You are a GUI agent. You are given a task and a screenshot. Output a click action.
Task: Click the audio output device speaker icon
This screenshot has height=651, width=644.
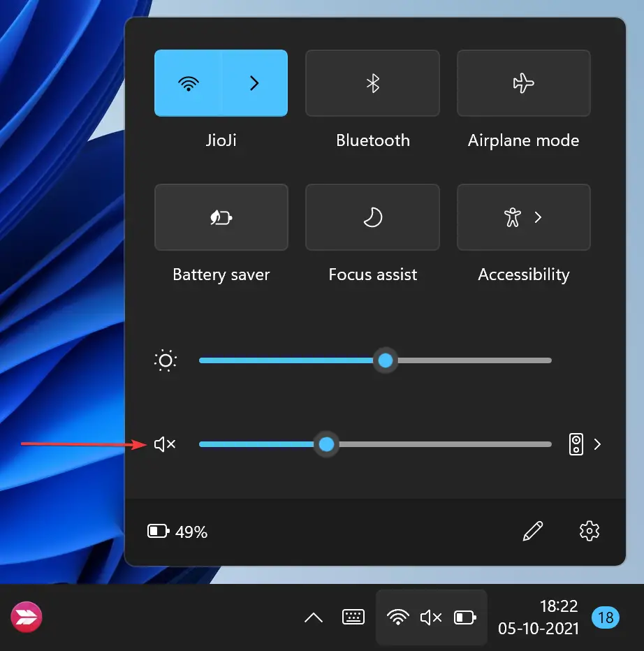576,444
